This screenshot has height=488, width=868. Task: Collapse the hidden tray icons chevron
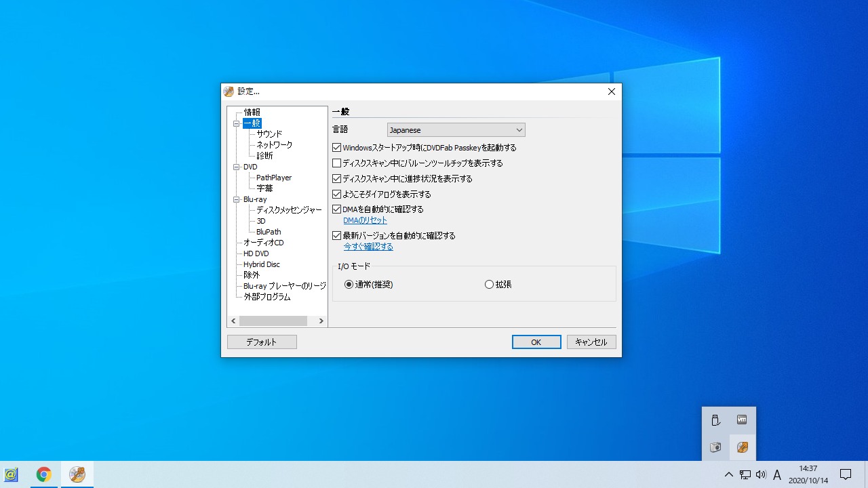(728, 474)
